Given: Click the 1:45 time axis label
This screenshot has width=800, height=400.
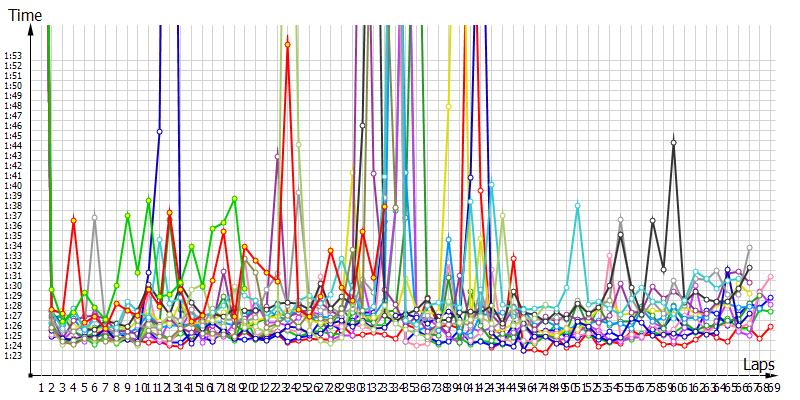Looking at the screenshot, I should [x=13, y=136].
